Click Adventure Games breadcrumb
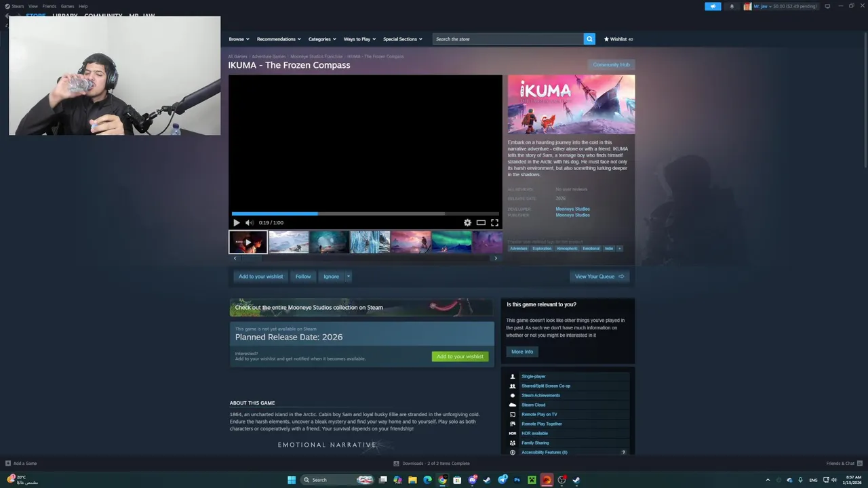The width and height of the screenshot is (868, 488). [x=269, y=56]
